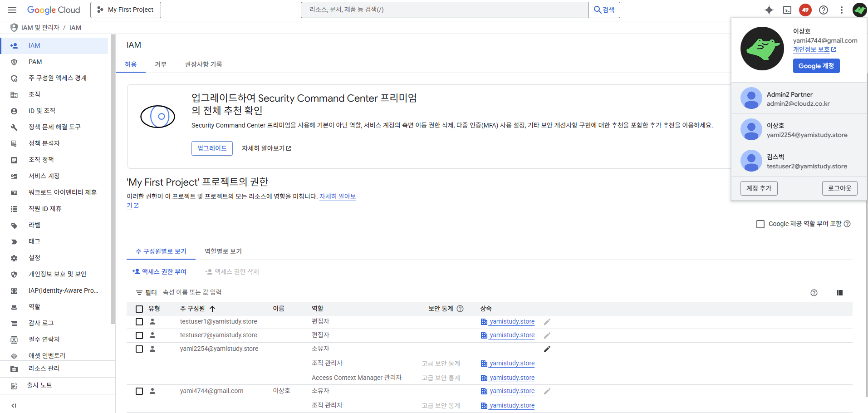Open column display options icon
Screen dimensions: 868x413
(840, 293)
